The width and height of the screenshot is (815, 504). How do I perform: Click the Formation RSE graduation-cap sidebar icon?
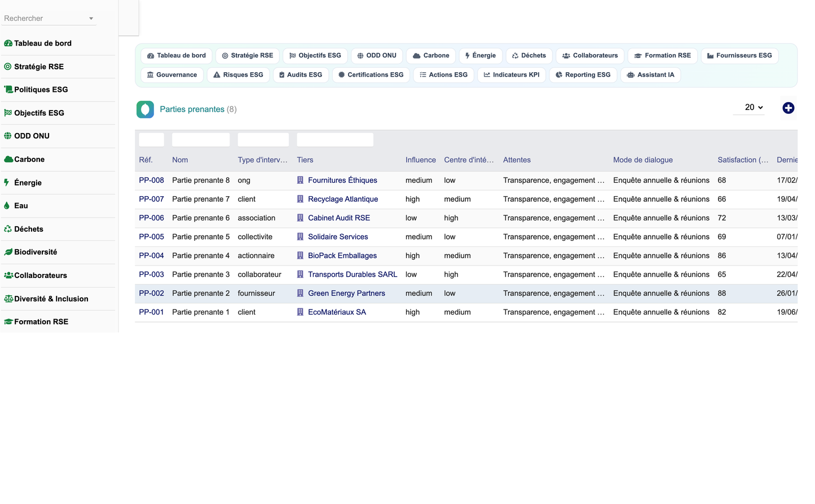tap(8, 322)
